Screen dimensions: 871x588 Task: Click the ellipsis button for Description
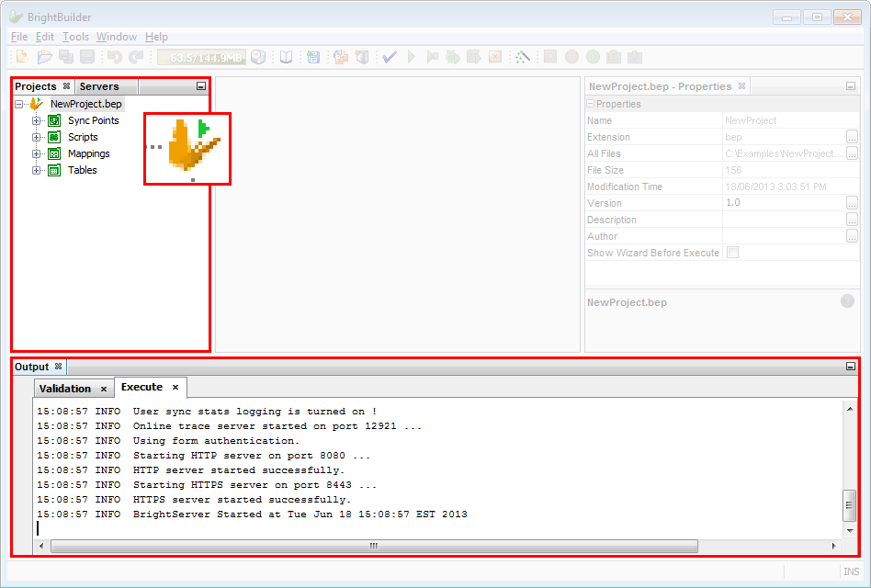click(x=852, y=220)
